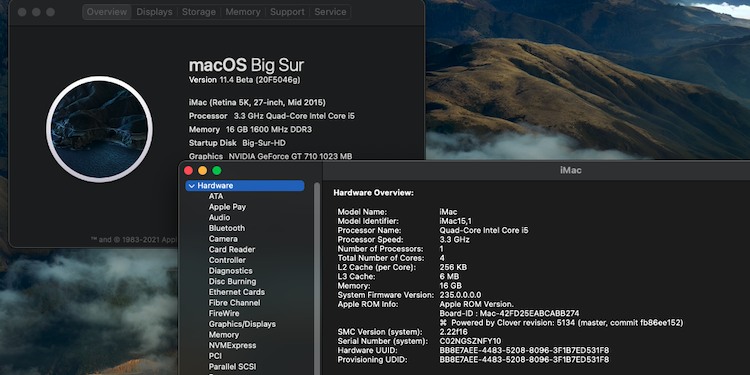Screen dimensions: 750x375
Task: Click the System Information sidebar scrollbar
Action: [x=317, y=277]
